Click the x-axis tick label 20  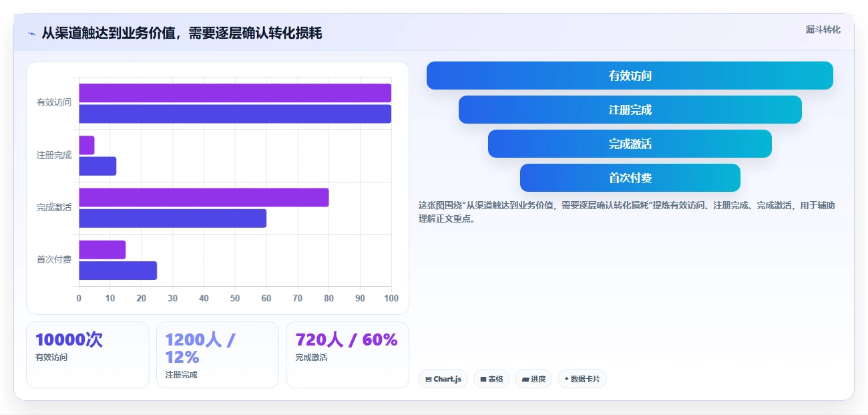point(142,298)
